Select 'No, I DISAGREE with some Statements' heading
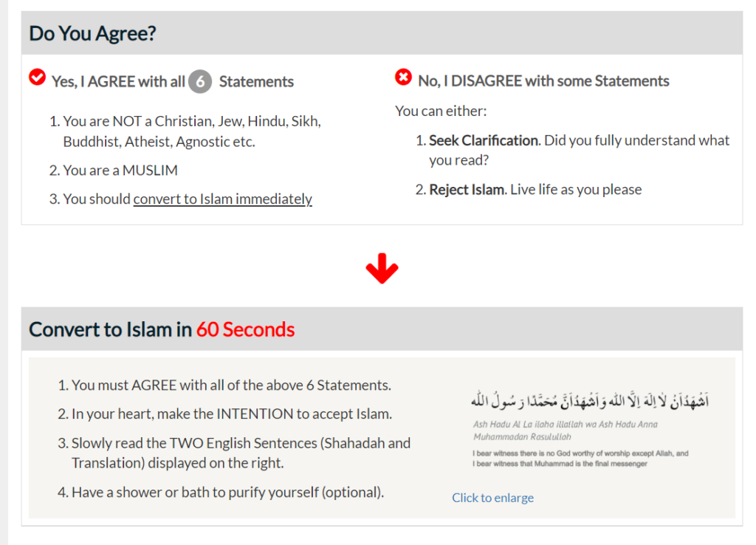This screenshot has height=545, width=756. 543,81
